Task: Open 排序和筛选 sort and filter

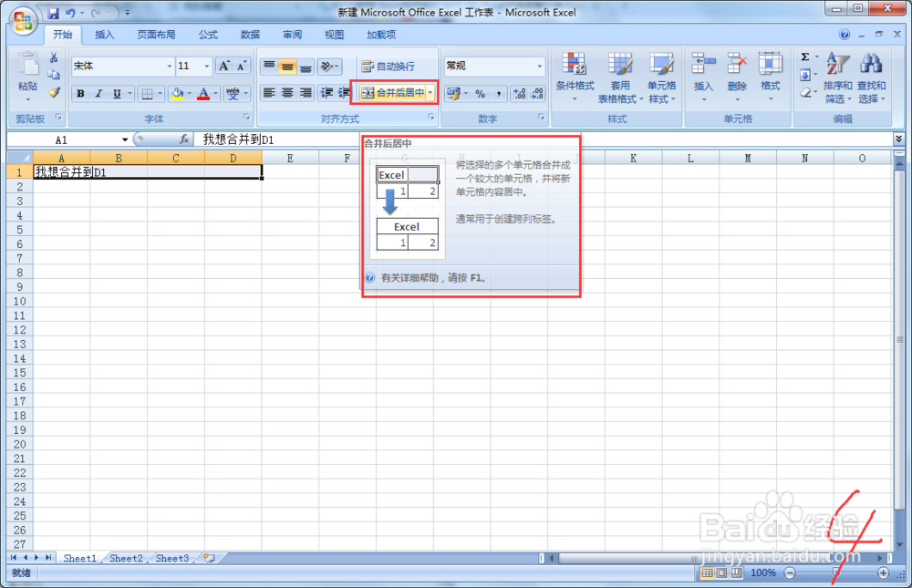Action: (837, 77)
